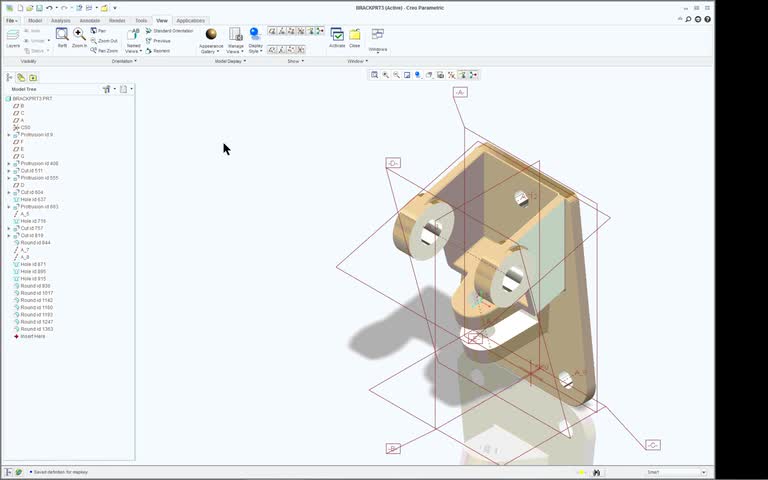The height and width of the screenshot is (480, 768).
Task: Select Round id 1363 in model tree
Action: click(x=33, y=329)
